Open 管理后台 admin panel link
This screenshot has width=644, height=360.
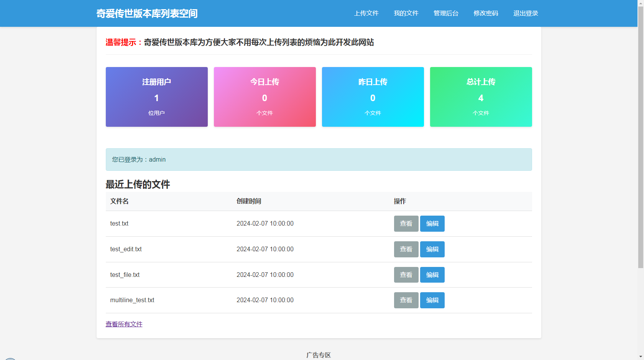coord(446,13)
